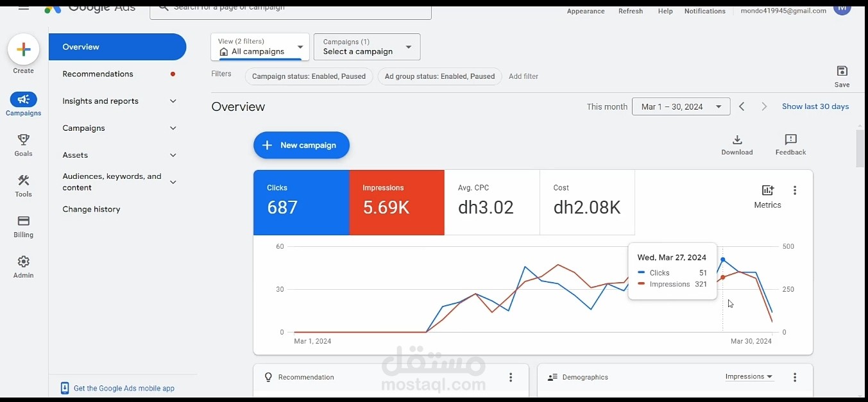868x402 pixels.
Task: Select the blue Clicks metric tile
Action: [302, 203]
